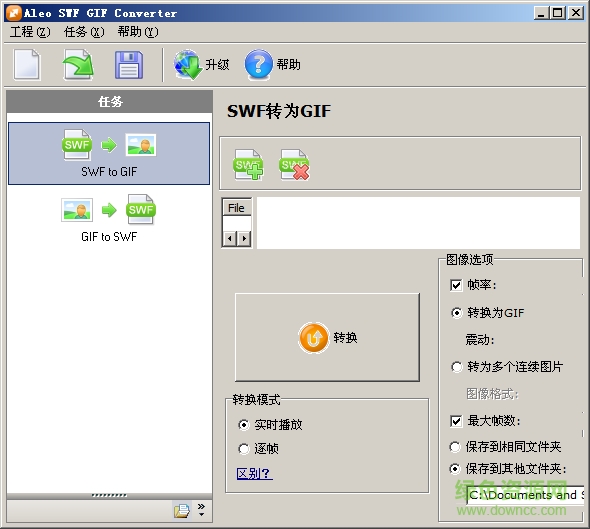This screenshot has width=590, height=529.
Task: Open the 帮助 menu in menu bar
Action: (138, 32)
